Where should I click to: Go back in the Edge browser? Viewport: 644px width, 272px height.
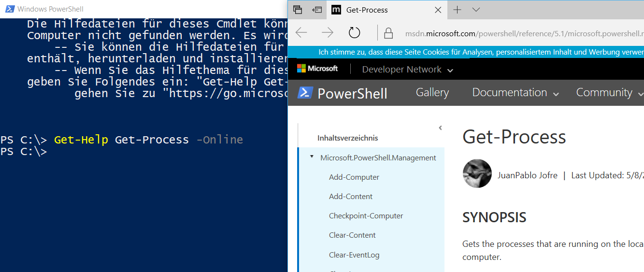point(301,32)
